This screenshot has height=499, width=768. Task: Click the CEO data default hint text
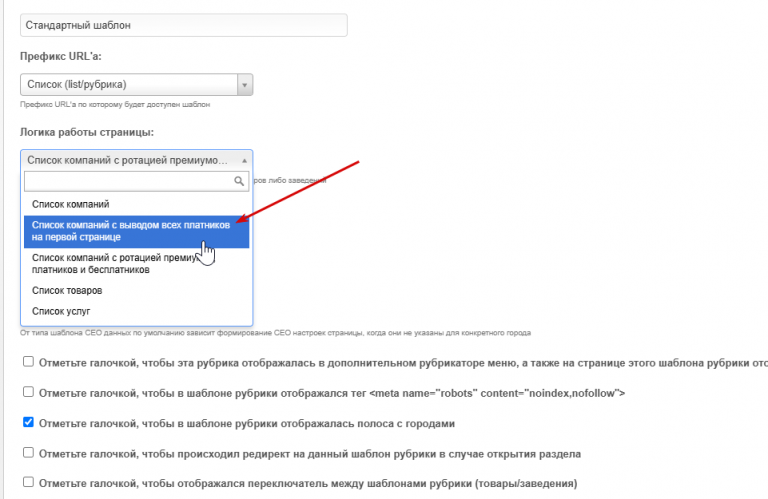coord(275,333)
